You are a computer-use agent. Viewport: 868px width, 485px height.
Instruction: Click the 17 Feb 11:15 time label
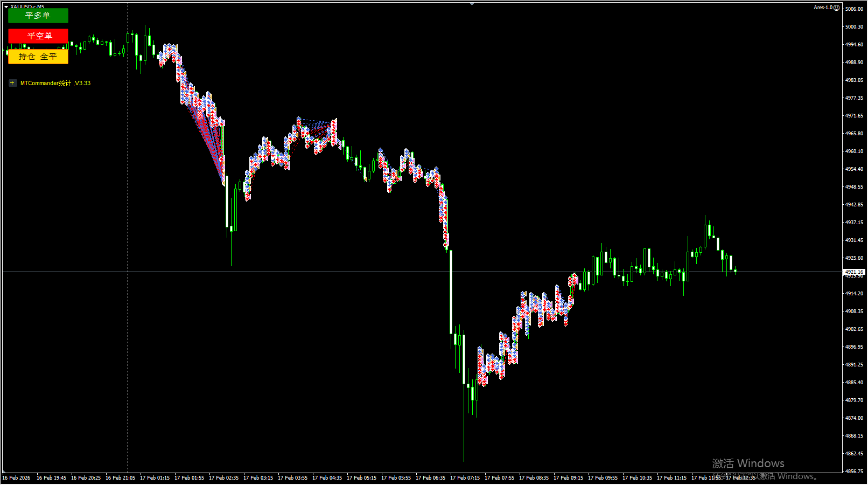[x=672, y=478]
